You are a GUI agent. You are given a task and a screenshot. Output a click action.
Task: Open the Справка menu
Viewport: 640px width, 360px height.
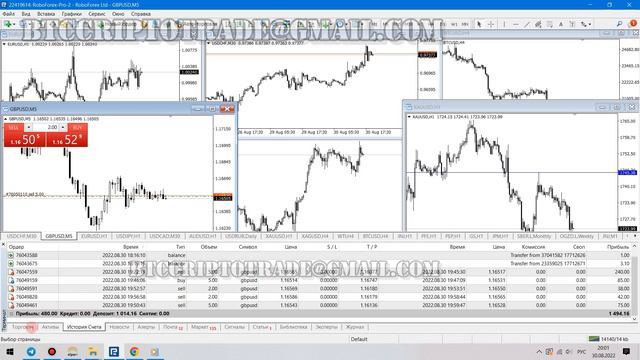coord(141,14)
